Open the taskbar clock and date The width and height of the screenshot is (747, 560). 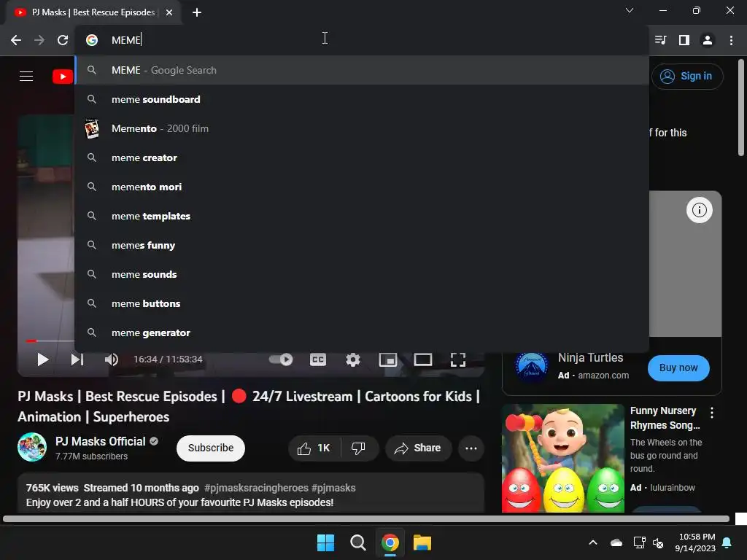tap(695, 542)
